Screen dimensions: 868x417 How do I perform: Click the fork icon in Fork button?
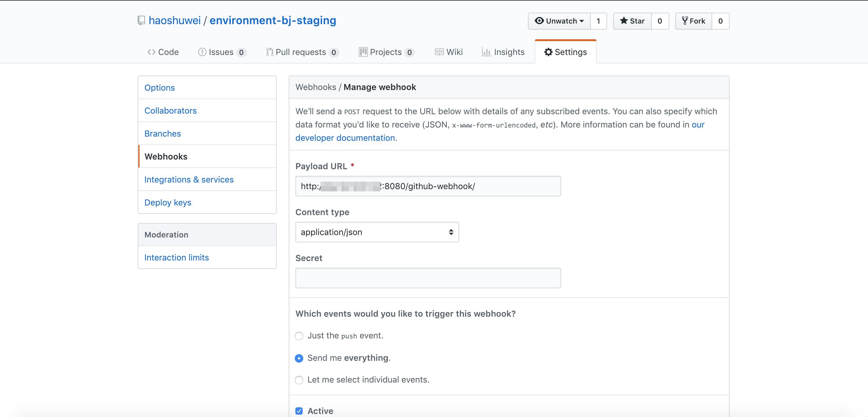[x=685, y=21]
